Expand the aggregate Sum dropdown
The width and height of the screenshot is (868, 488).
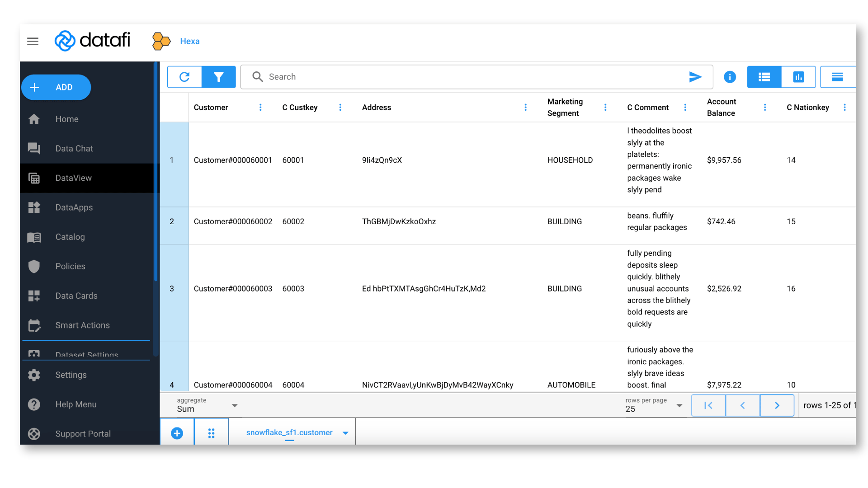(235, 406)
